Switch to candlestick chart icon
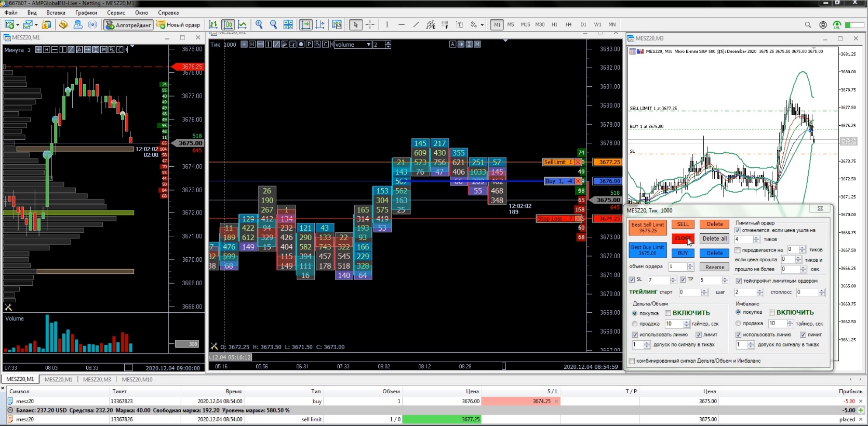 click(x=228, y=24)
